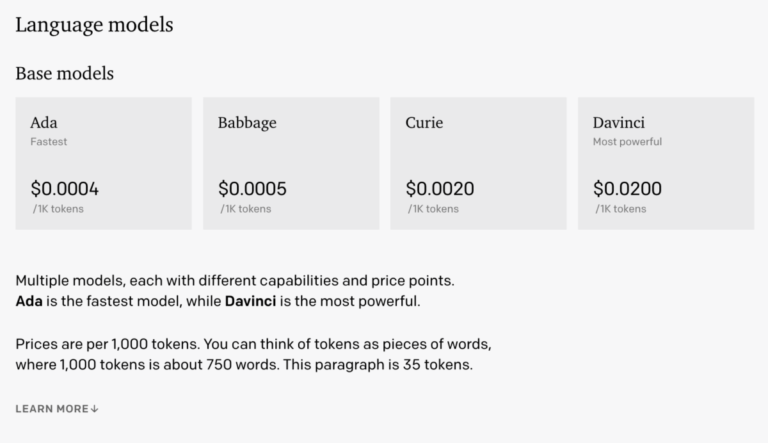This screenshot has width=768, height=443.
Task: Click the Ada card title
Action: click(x=44, y=123)
